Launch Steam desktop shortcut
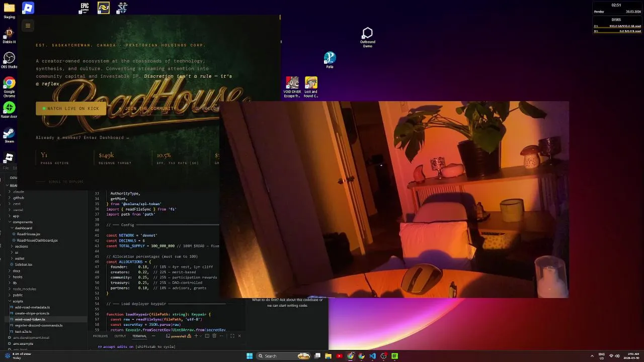This screenshot has height=362, width=644. point(9,135)
